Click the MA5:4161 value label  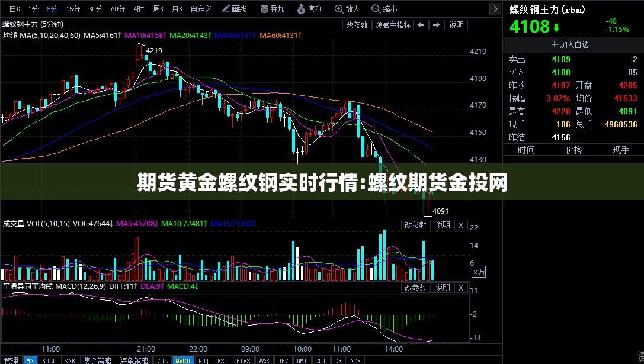pyautogui.click(x=102, y=36)
